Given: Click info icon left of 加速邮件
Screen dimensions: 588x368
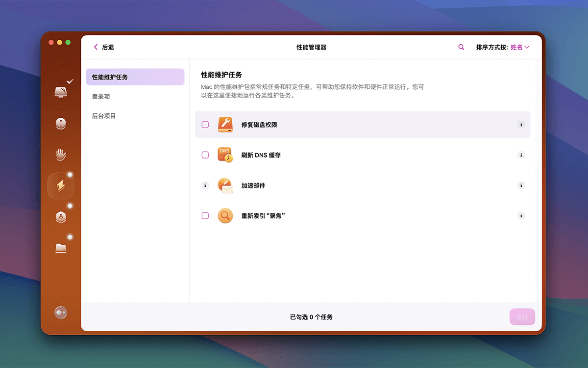Looking at the screenshot, I should [205, 185].
